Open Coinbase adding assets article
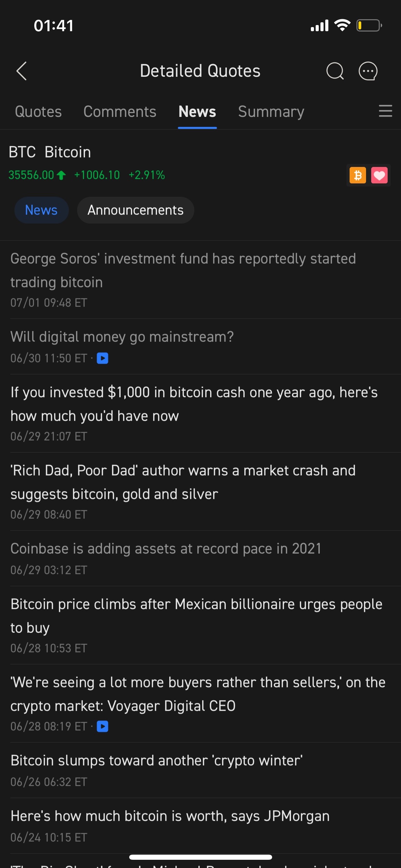401x868 pixels. (166, 549)
